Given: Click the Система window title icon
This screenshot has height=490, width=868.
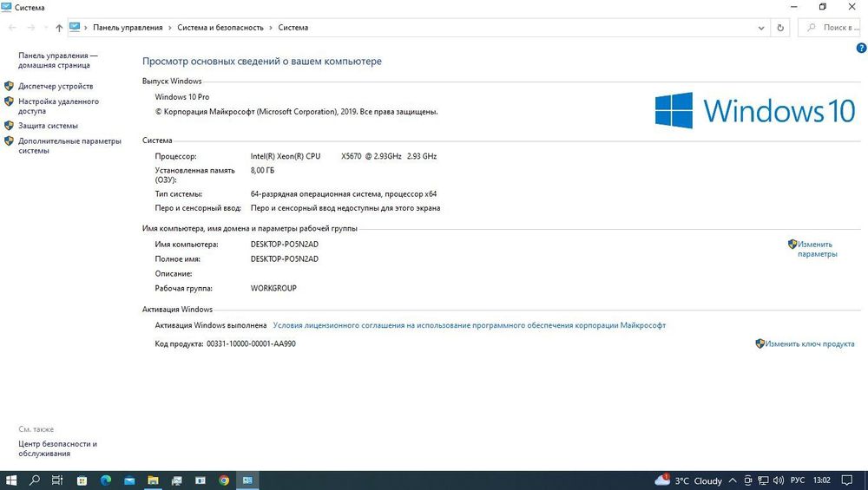Looking at the screenshot, I should point(6,7).
